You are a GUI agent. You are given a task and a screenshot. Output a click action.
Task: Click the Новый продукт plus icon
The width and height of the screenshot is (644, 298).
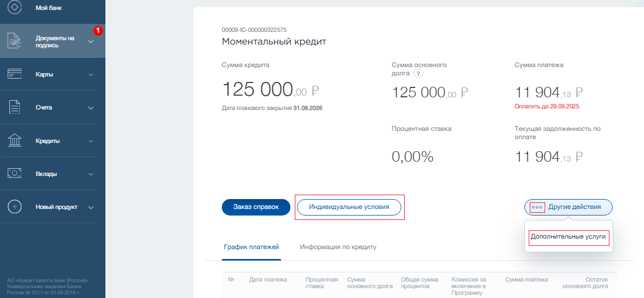pos(15,207)
